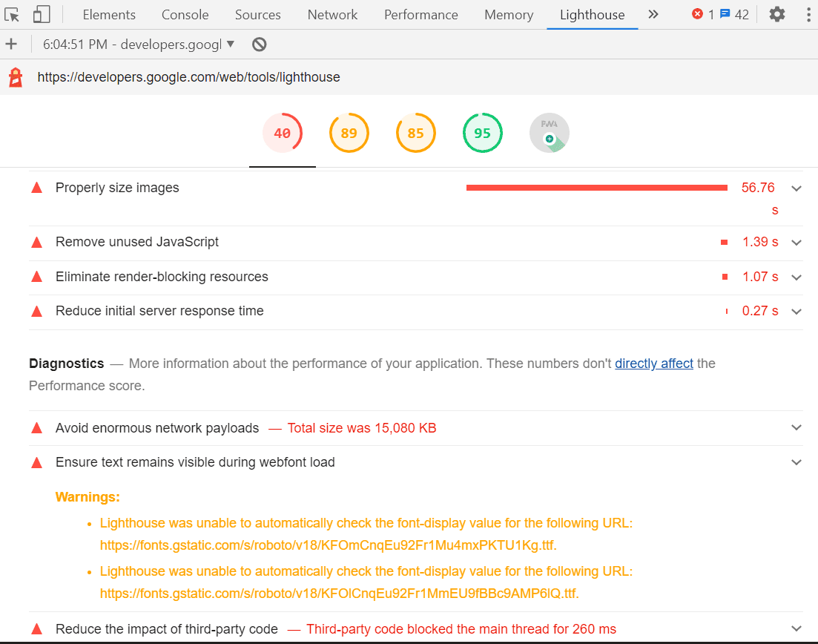Select the green score gauge 95
Screen dimensions: 818x644
[x=482, y=134]
